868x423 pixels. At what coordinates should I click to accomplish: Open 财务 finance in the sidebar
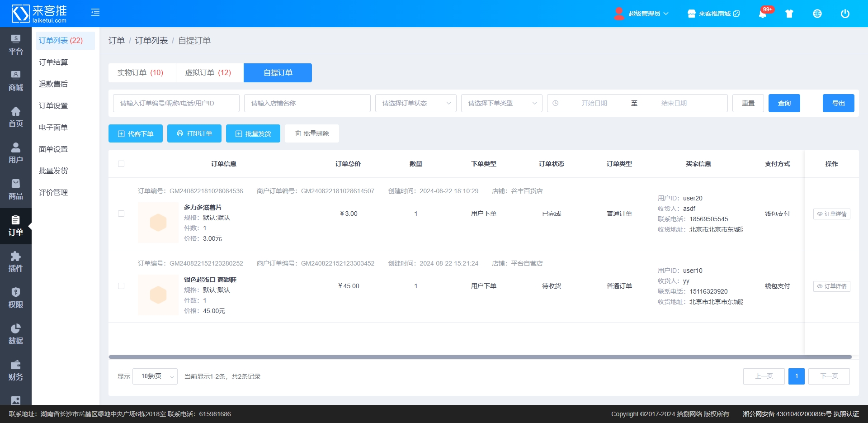point(16,371)
